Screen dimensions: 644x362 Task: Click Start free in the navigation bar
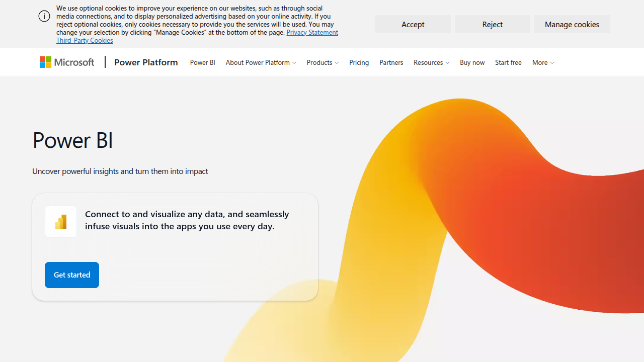tap(508, 62)
